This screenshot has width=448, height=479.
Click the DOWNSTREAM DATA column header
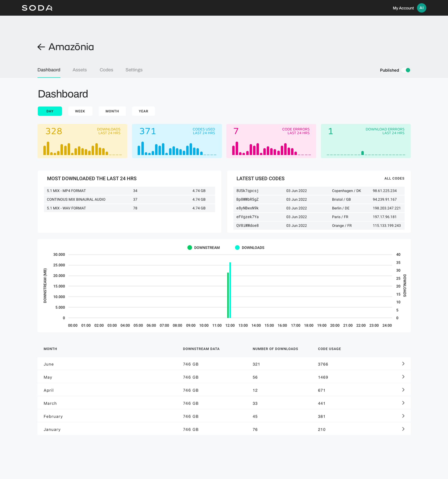[201, 349]
